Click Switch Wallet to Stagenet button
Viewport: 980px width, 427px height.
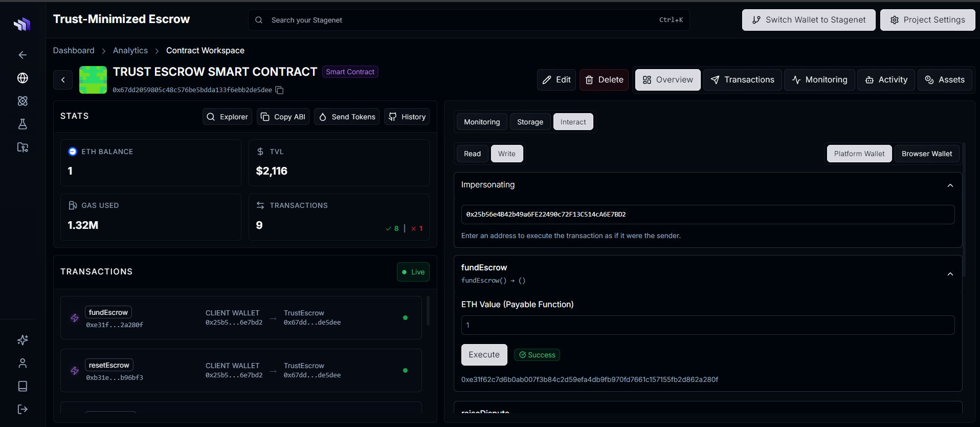809,20
